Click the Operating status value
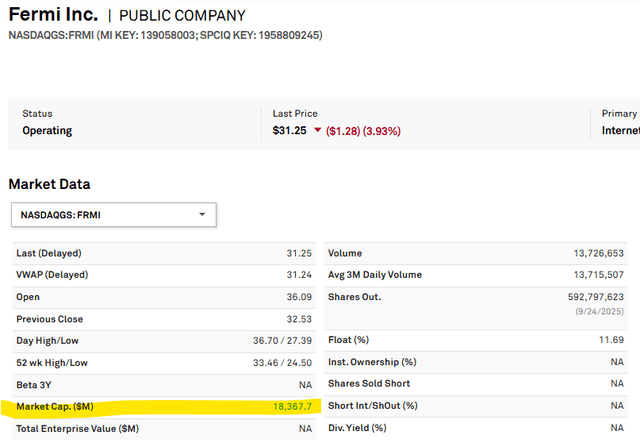 pyautogui.click(x=47, y=131)
